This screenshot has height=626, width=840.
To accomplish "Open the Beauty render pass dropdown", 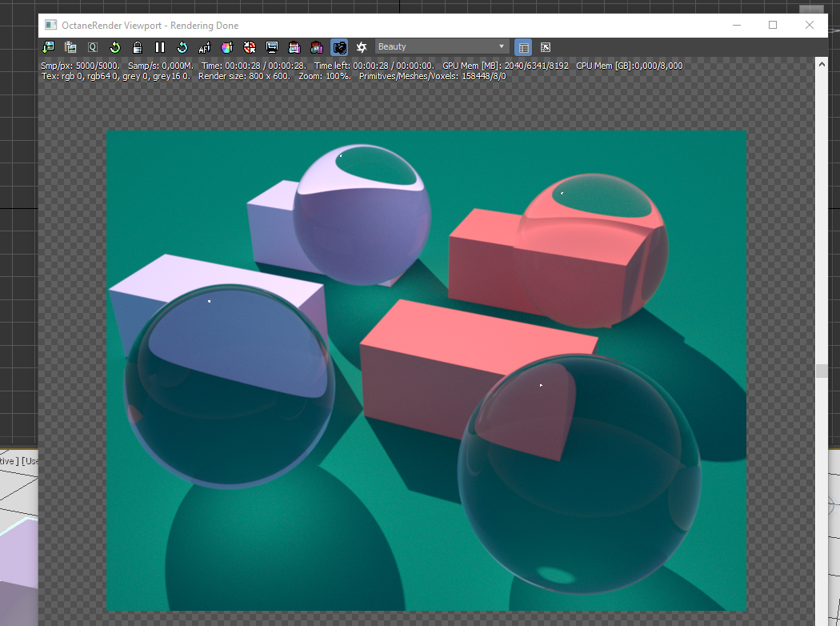I will [442, 47].
